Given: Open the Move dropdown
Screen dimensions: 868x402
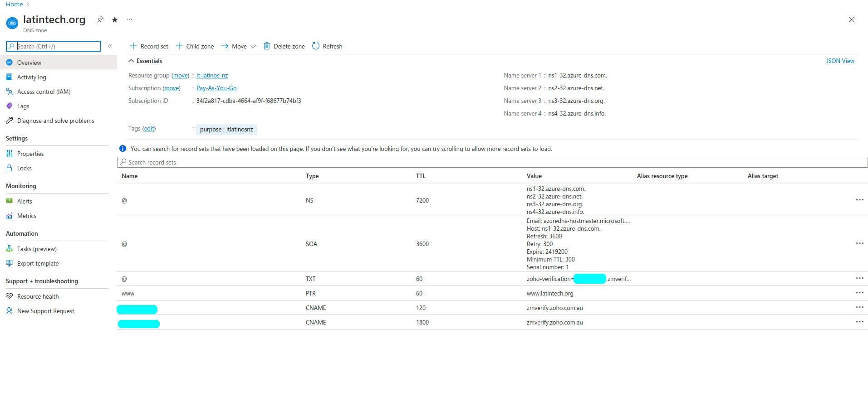Looking at the screenshot, I should pyautogui.click(x=238, y=46).
